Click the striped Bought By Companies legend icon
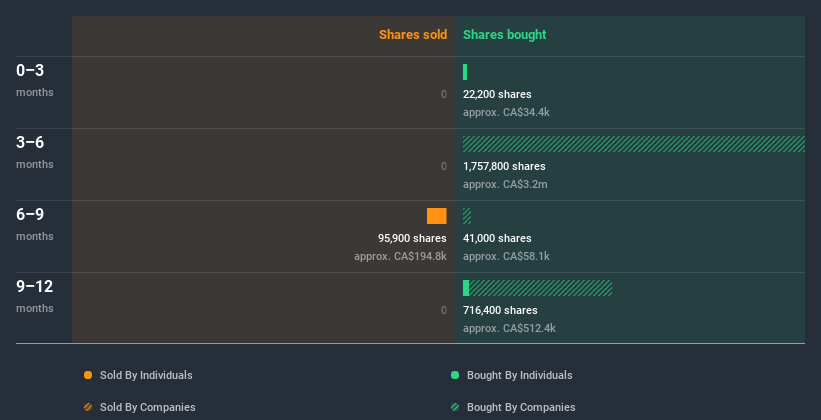The image size is (821, 420). tap(455, 407)
